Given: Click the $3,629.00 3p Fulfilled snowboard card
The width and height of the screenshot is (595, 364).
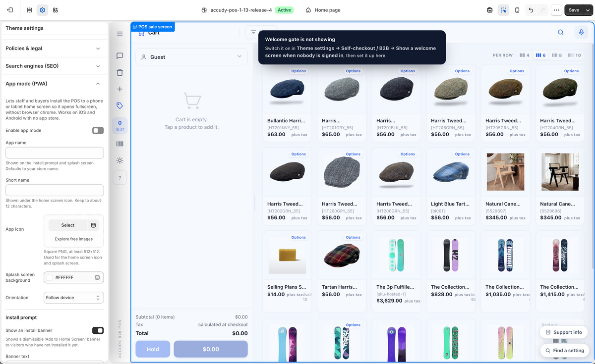Looking at the screenshot, I should 396,271.
